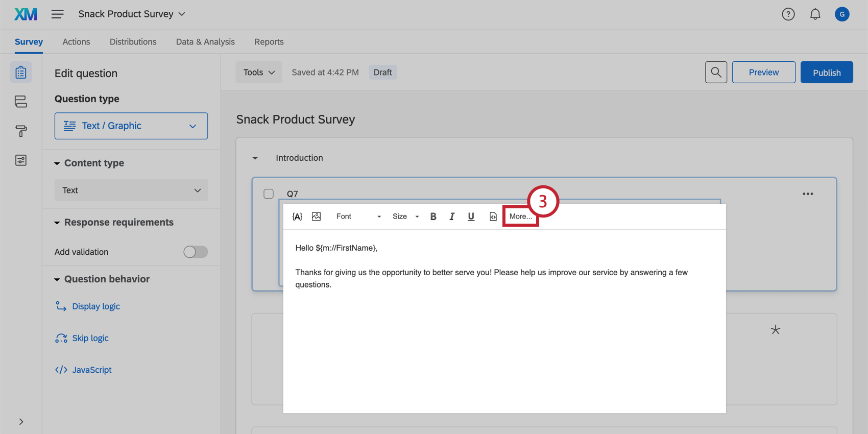The image size is (868, 434).
Task: Switch to the Distributions tab
Action: point(133,42)
